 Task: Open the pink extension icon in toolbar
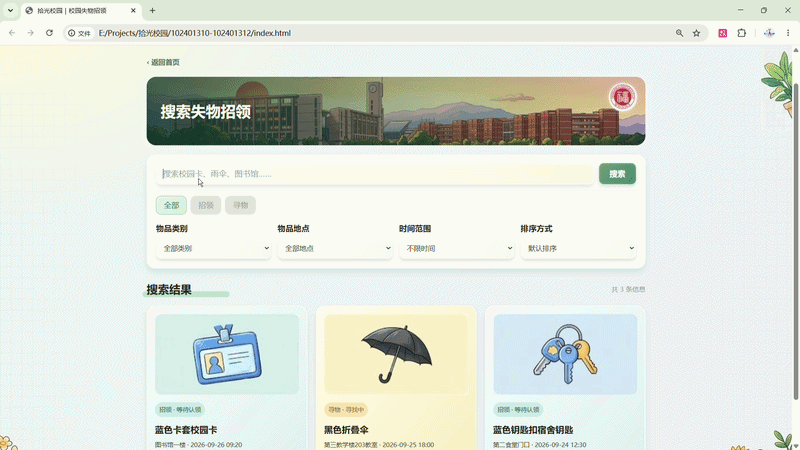tap(722, 33)
